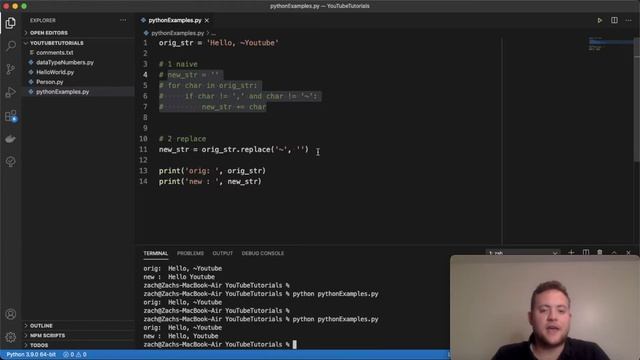
Task: Select the pythonExamples.py editor tab
Action: click(x=175, y=20)
